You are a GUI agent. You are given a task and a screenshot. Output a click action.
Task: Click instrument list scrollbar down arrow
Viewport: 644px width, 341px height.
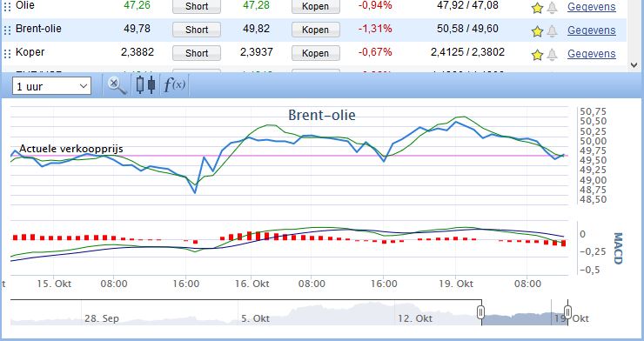coord(634,65)
